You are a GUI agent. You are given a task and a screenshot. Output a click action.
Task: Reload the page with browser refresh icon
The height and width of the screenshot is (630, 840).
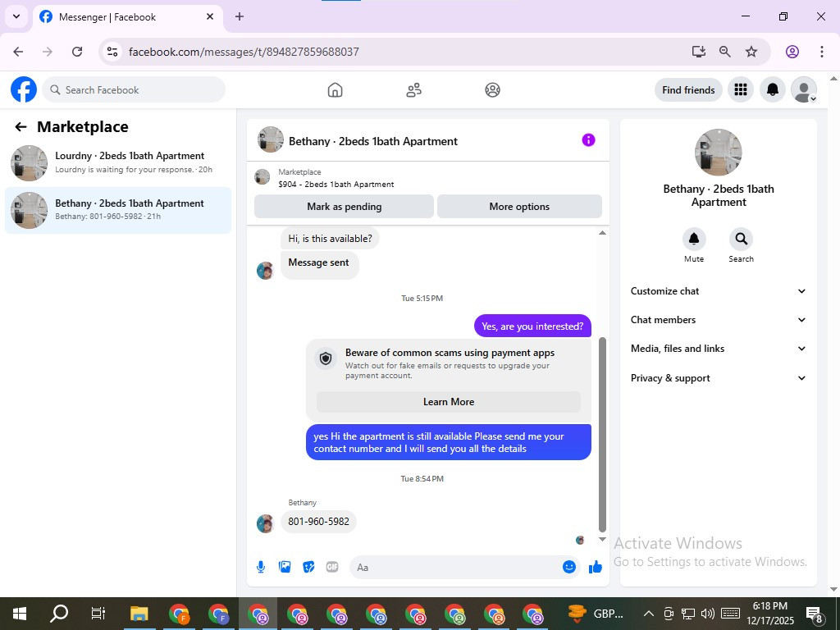click(77, 52)
